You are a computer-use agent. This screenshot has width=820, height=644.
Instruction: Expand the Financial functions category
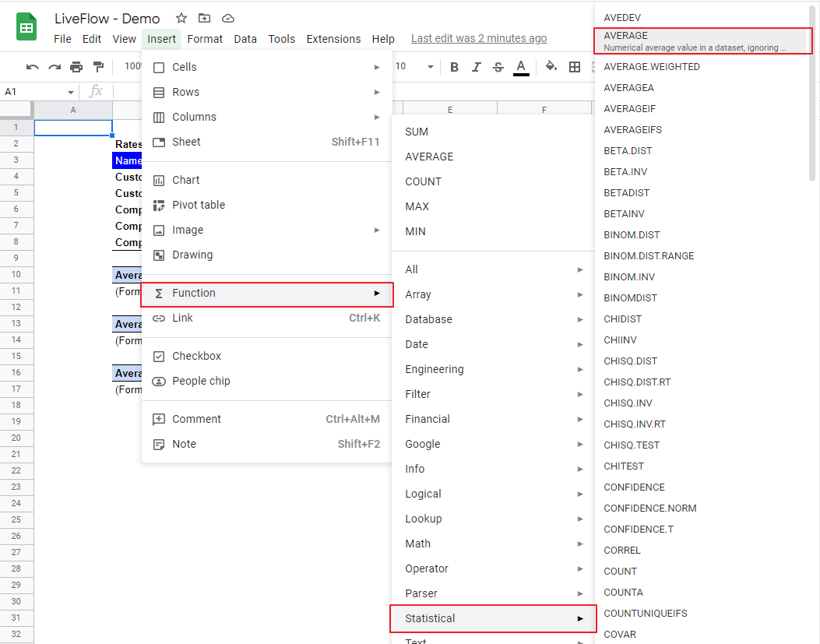(493, 419)
